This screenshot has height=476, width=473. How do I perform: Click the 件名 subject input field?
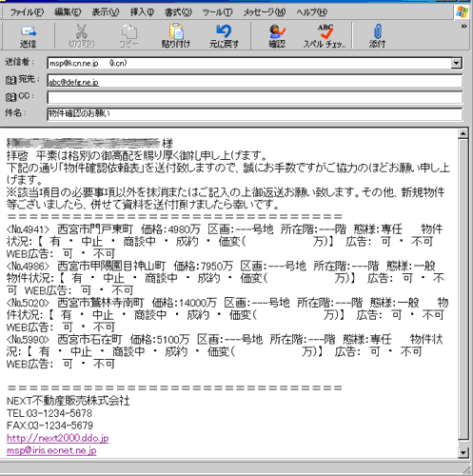coord(255,113)
